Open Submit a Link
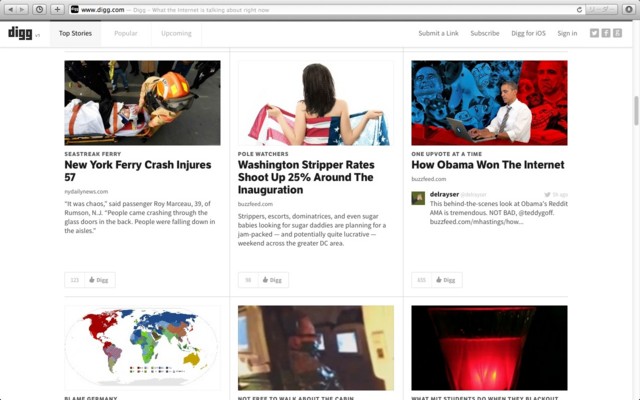Image resolution: width=640 pixels, height=400 pixels. click(x=438, y=33)
